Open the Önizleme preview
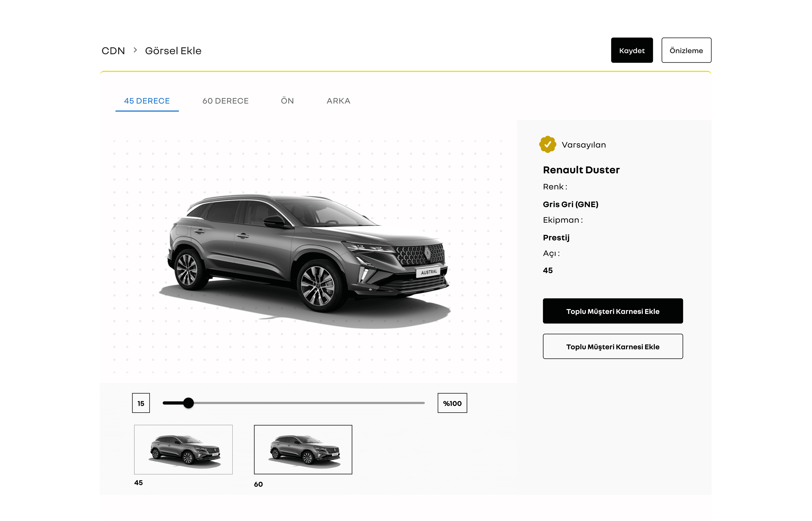The height and width of the screenshot is (521, 812). [686, 50]
